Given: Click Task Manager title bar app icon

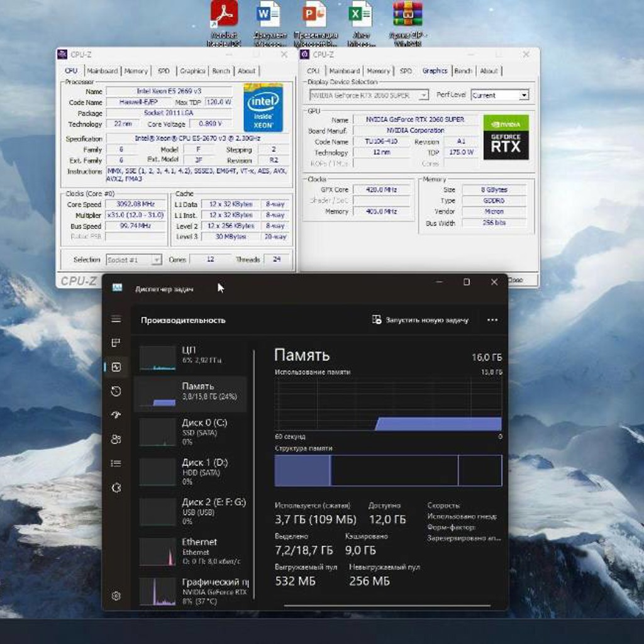Looking at the screenshot, I should click(x=117, y=288).
